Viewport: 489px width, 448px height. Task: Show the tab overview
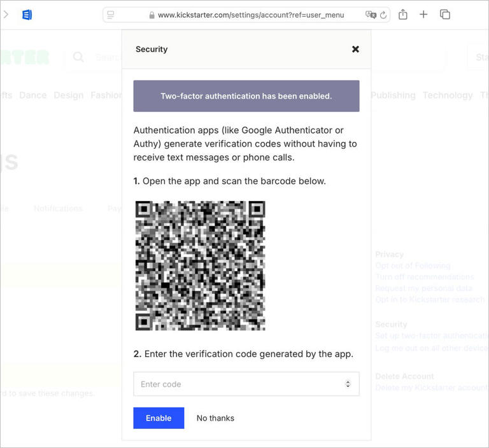tap(445, 15)
